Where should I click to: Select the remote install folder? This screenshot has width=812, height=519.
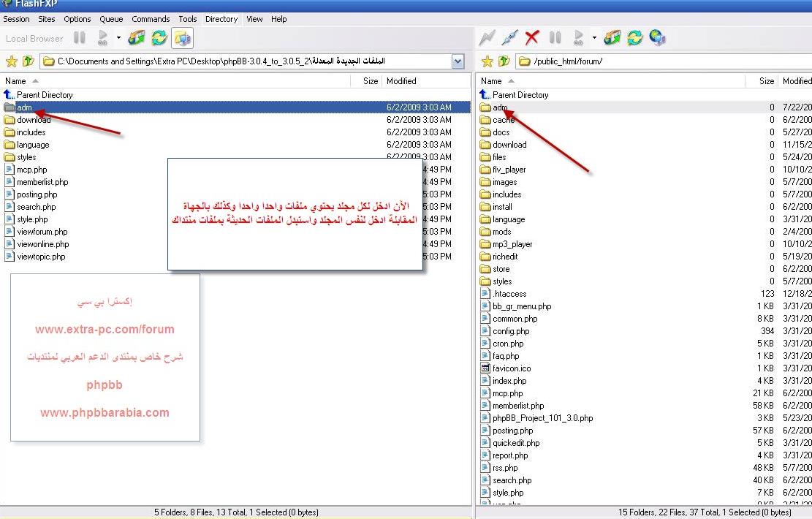[496, 207]
